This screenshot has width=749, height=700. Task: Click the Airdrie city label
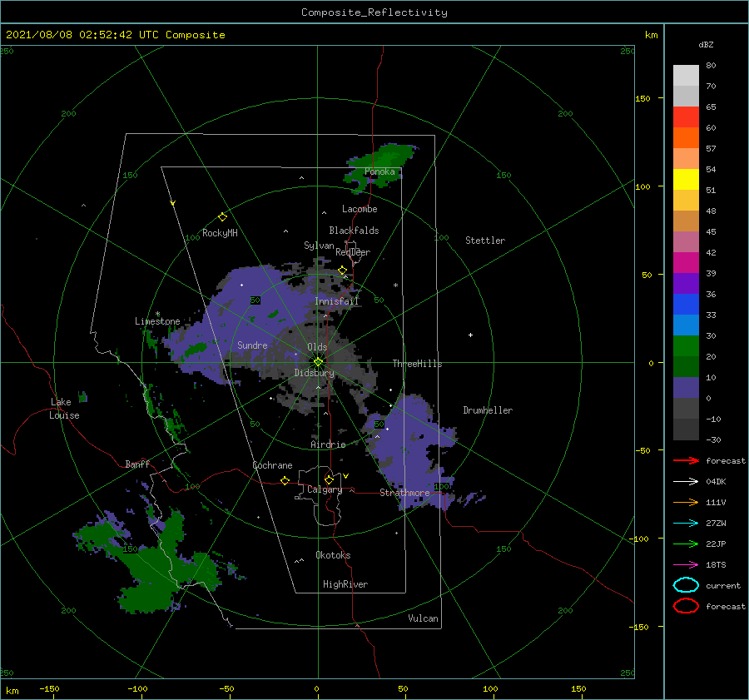point(328,444)
